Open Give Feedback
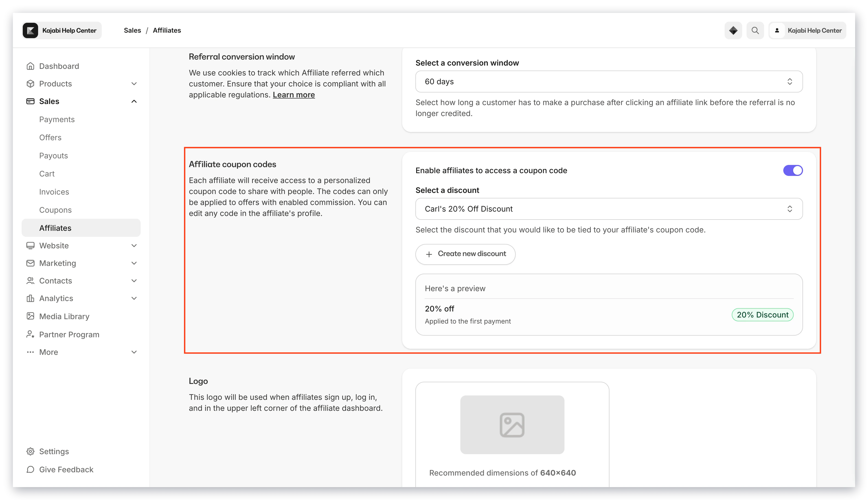The image size is (868, 500). coord(66,469)
